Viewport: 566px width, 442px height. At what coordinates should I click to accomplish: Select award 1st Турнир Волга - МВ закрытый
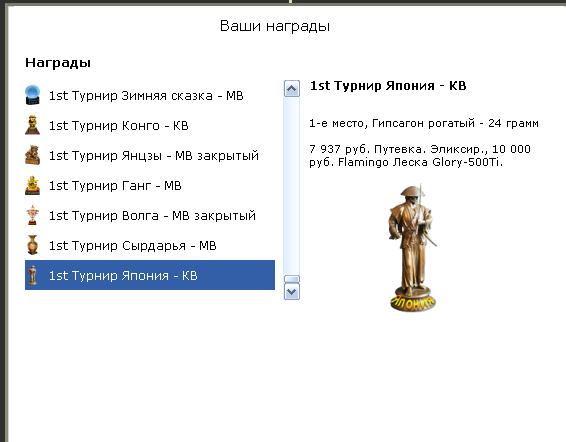(x=150, y=215)
